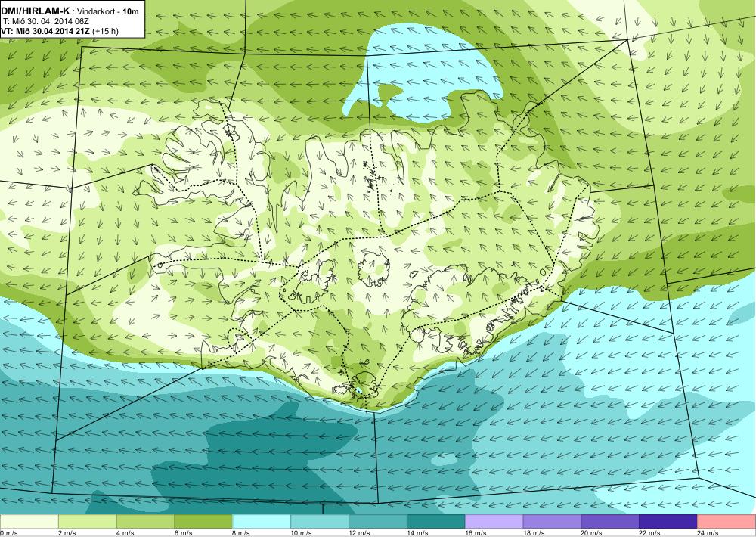756x537 pixels.
Task: Click the light lavender swatch starting at 16 m/s
Action: point(494,522)
